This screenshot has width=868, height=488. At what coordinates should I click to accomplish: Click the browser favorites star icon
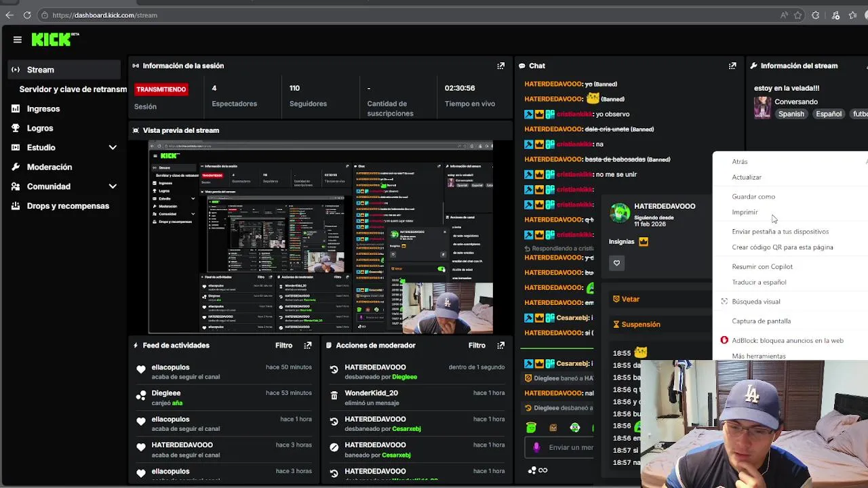tap(799, 15)
